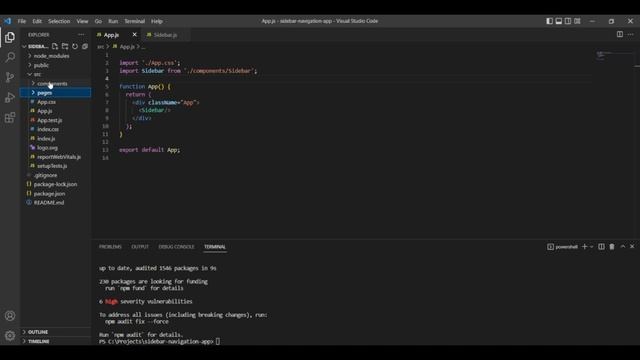The image size is (640, 360).
Task: Open the Manage gear icon
Action: point(10,336)
